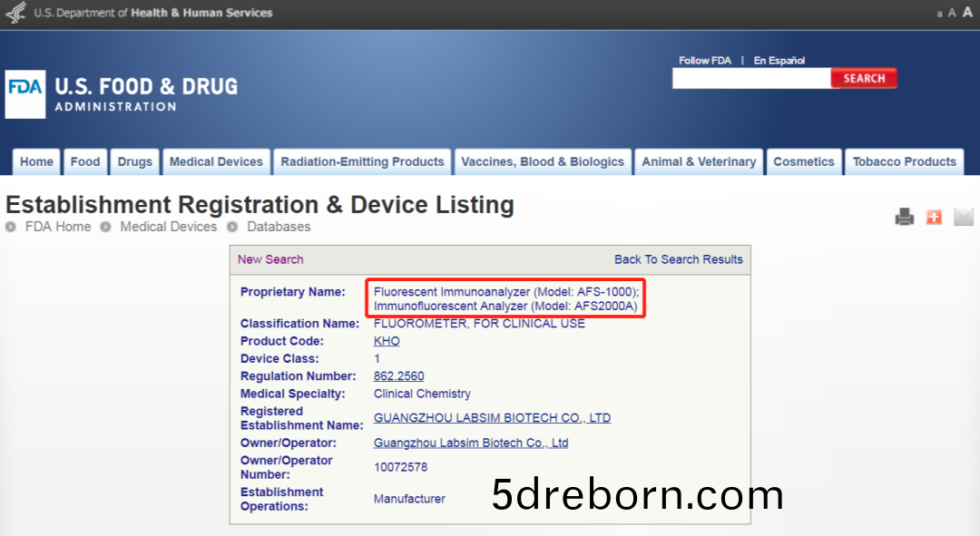The width and height of the screenshot is (980, 536).
Task: Open regulation number 862.2560 link
Action: 398,376
